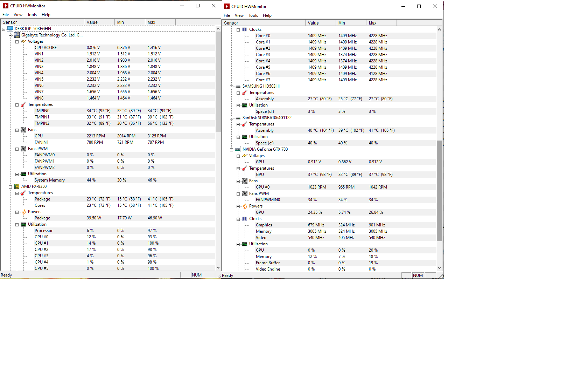This screenshot has width=588, height=368.
Task: Click Sensor column header in right window
Action: click(x=264, y=23)
